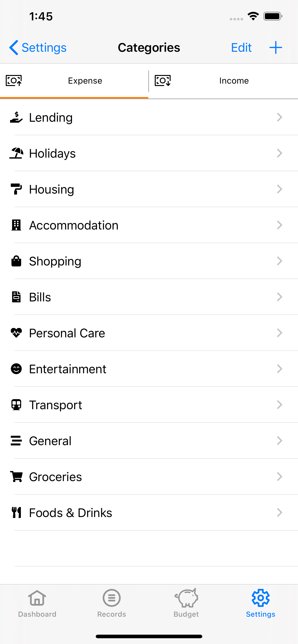The image size is (298, 644).
Task: Tap the Shopping bag icon
Action: click(16, 261)
